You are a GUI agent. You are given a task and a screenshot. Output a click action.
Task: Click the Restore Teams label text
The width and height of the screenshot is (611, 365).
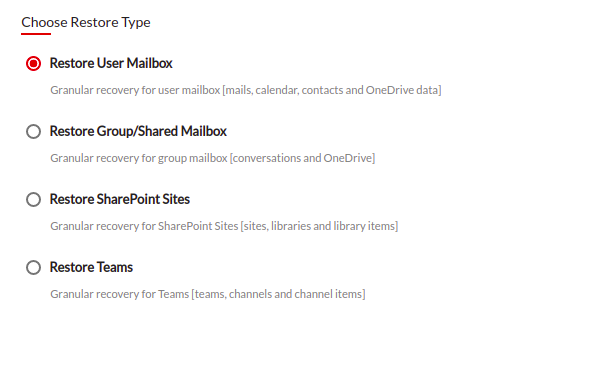91,267
